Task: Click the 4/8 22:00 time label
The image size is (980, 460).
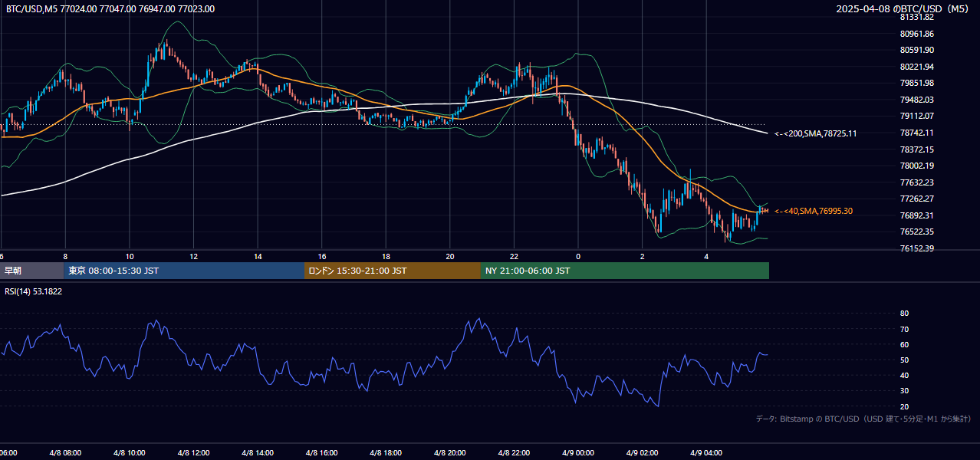Action: click(x=514, y=453)
